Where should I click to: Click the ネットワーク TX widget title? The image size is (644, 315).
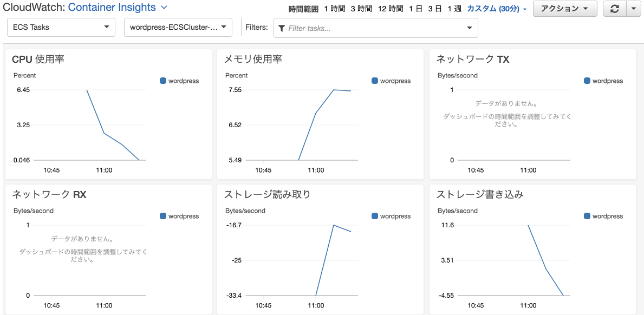[x=472, y=60]
